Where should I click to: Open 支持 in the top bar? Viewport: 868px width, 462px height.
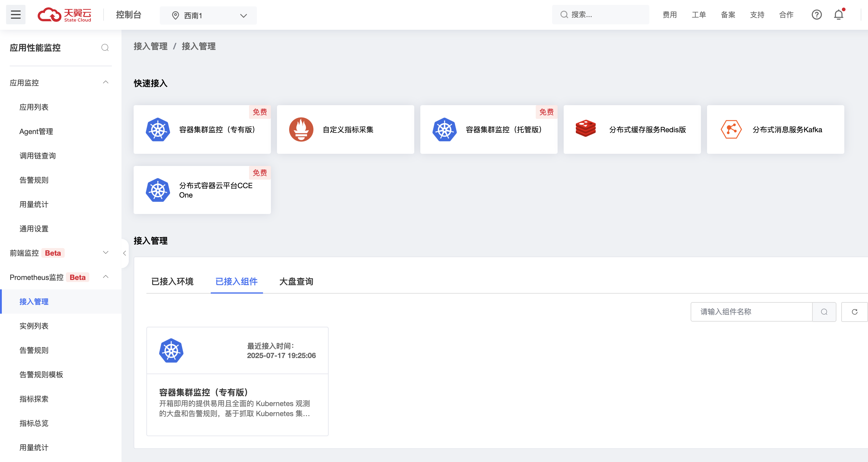pyautogui.click(x=757, y=15)
